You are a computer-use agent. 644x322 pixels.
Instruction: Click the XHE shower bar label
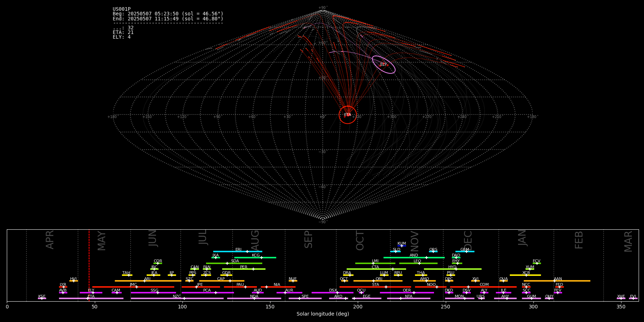(x=621, y=296)
